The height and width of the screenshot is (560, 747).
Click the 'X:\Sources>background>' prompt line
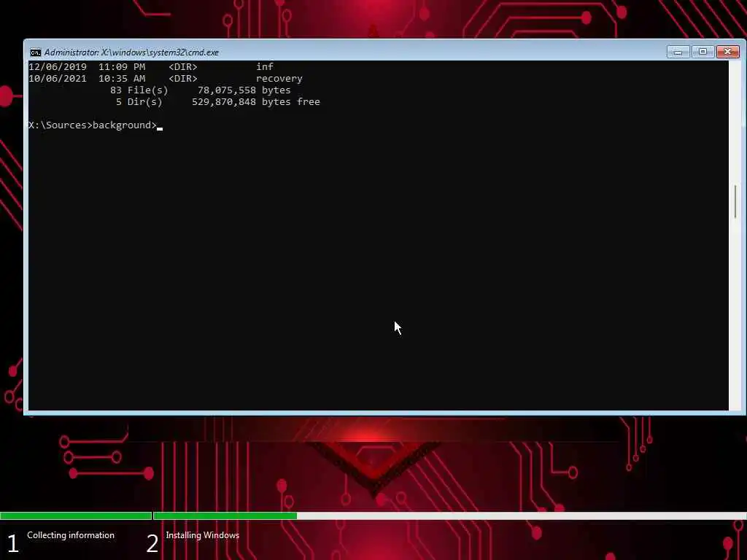93,125
